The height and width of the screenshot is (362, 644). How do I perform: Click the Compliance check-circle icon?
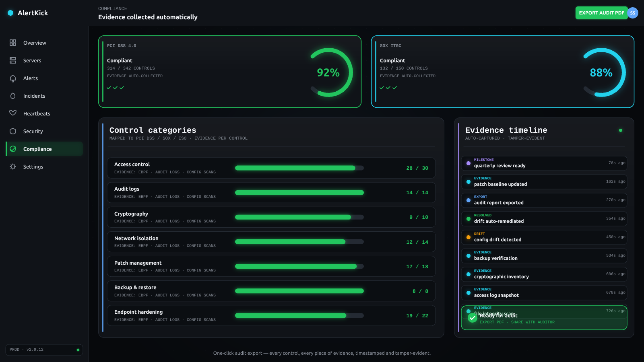click(x=13, y=149)
